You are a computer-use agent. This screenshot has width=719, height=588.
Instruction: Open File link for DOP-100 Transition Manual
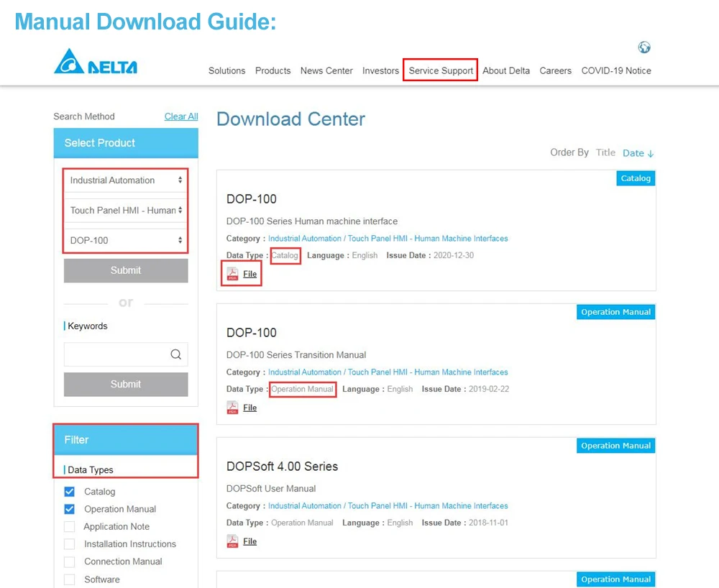pos(250,408)
